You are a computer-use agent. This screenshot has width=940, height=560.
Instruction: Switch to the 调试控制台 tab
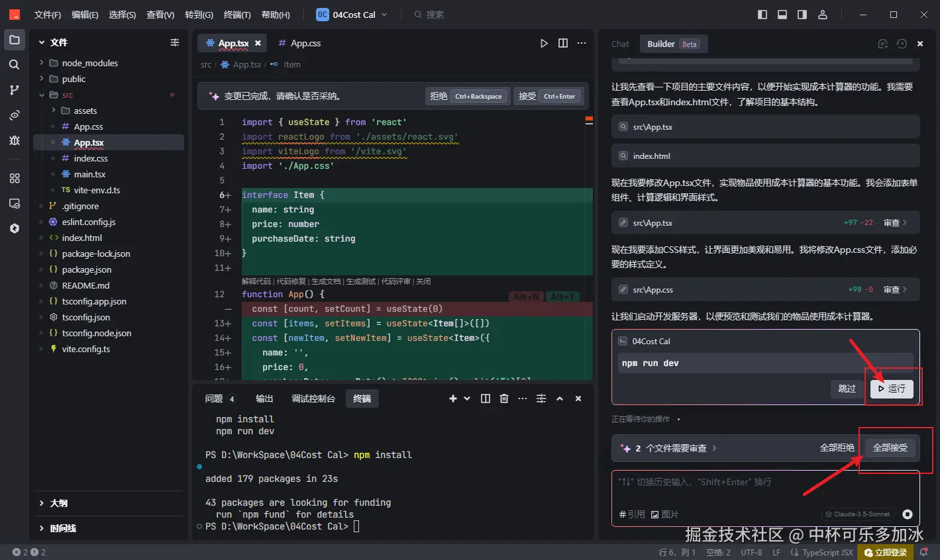[x=313, y=398]
